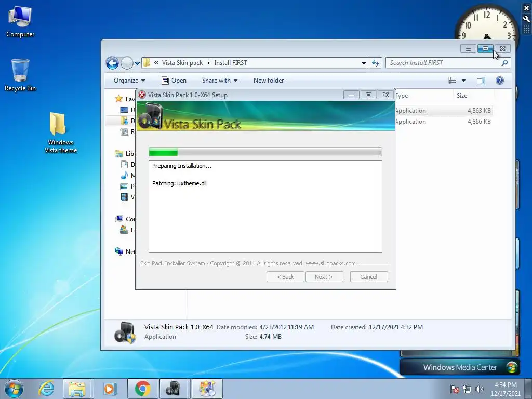Open recent pages dropdown beside navigation arrows
This screenshot has width=532, height=399.
137,63
